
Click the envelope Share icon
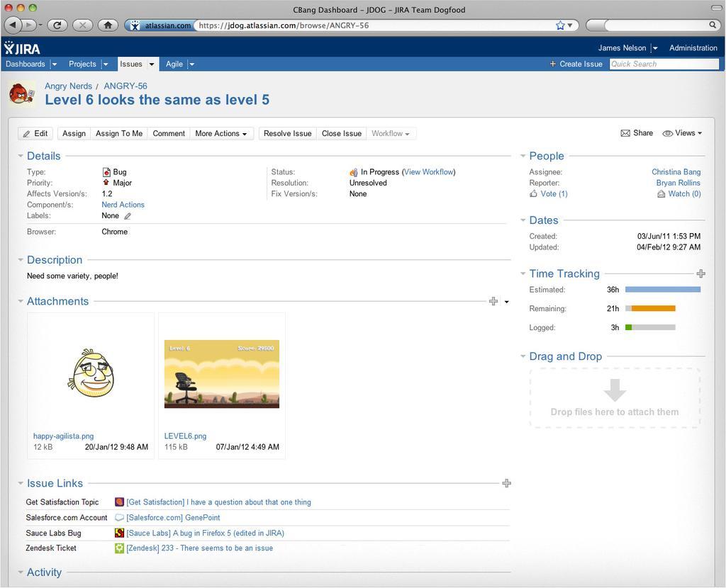(626, 132)
